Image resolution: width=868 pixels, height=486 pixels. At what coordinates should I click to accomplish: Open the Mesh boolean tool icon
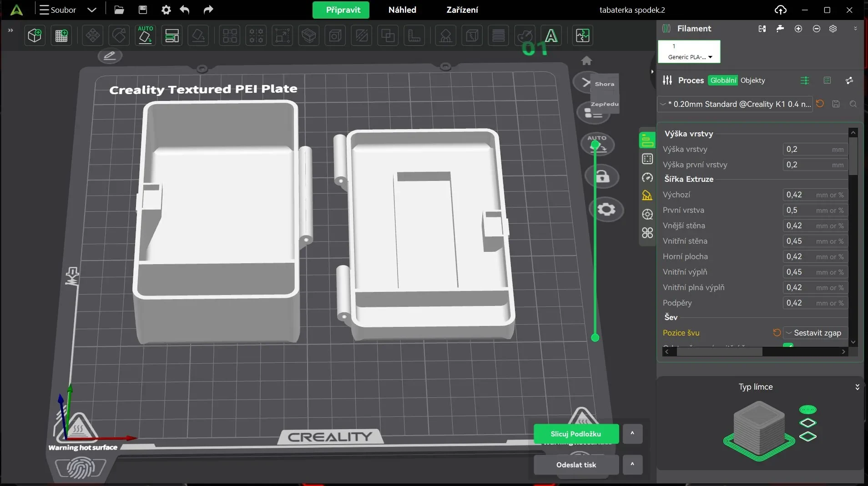(388, 35)
